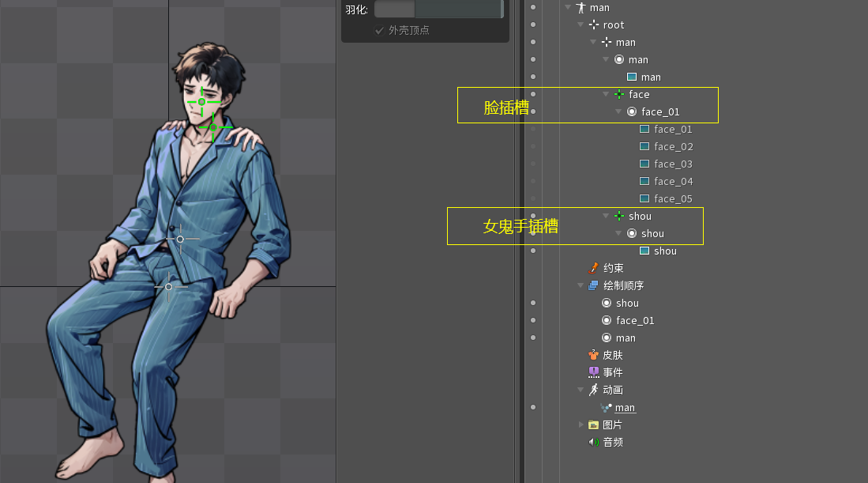The width and height of the screenshot is (868, 483).
Task: Collapse the 动画 animations node
Action: (581, 391)
